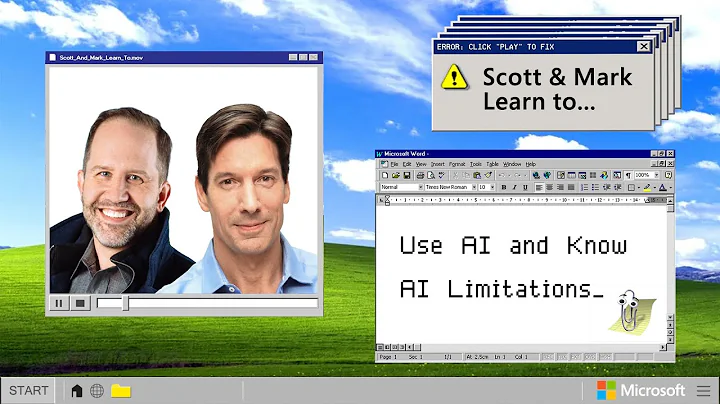Click the Undo arrow in Word
Image resolution: width=720 pixels, height=404 pixels.
pos(502,175)
